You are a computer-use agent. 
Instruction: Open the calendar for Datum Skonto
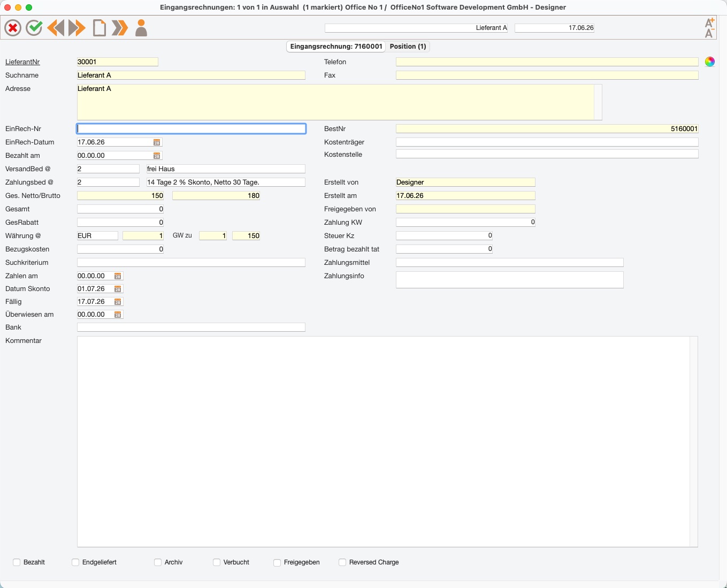[118, 289]
